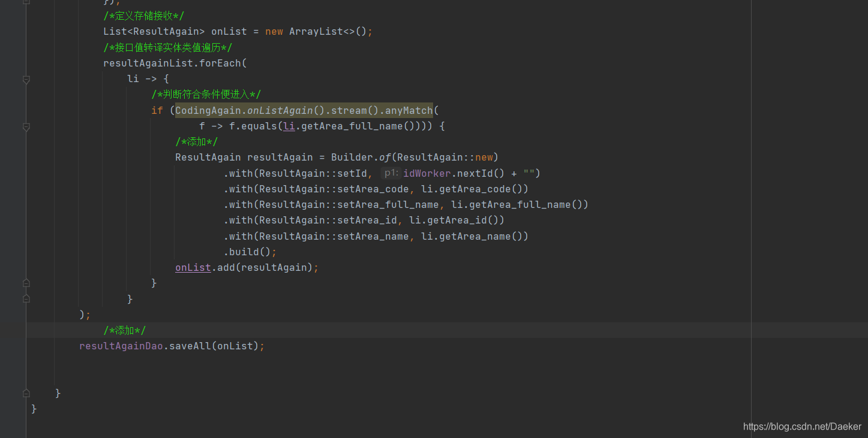This screenshot has width=868, height=438.
Task: Click the 'if' keyword
Action: [x=157, y=110]
